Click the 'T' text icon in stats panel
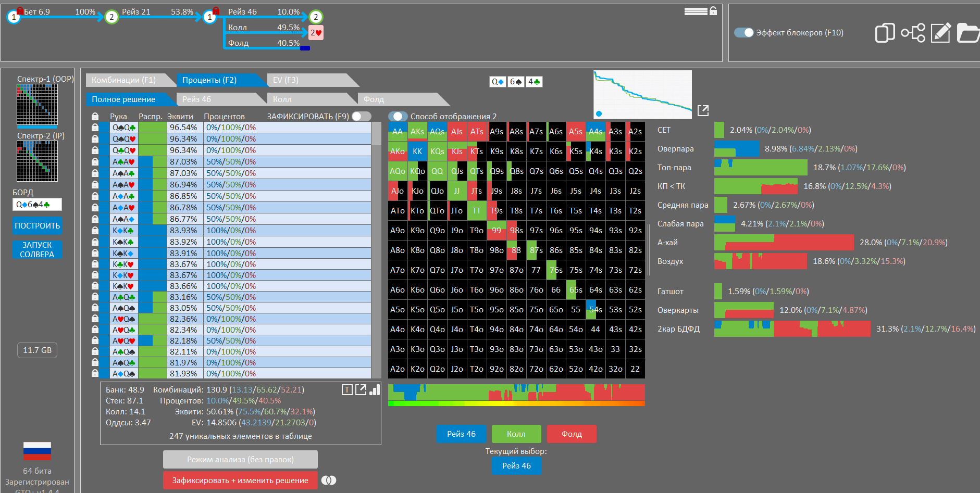The height and width of the screenshot is (493, 980). pos(347,390)
